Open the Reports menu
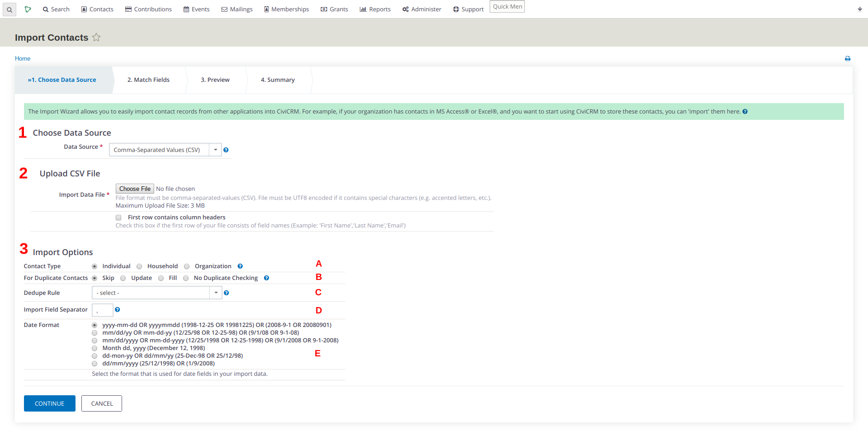Screen dimensions: 868x431 375,9
